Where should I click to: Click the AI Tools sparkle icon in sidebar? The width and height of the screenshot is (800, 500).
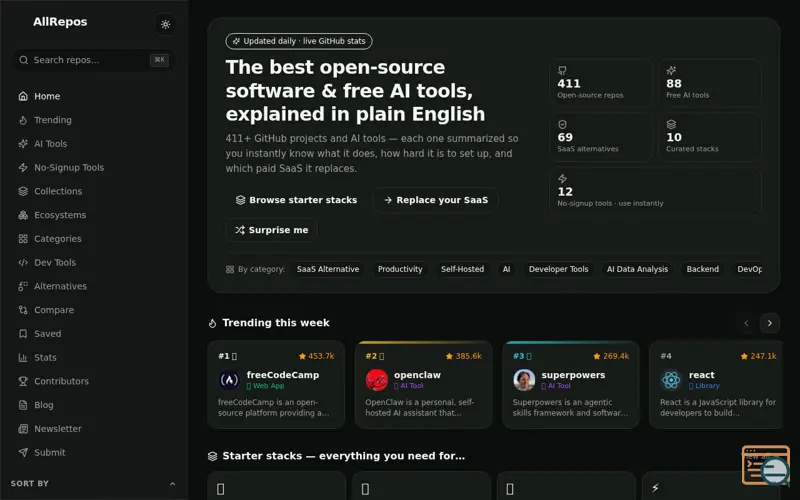(23, 144)
